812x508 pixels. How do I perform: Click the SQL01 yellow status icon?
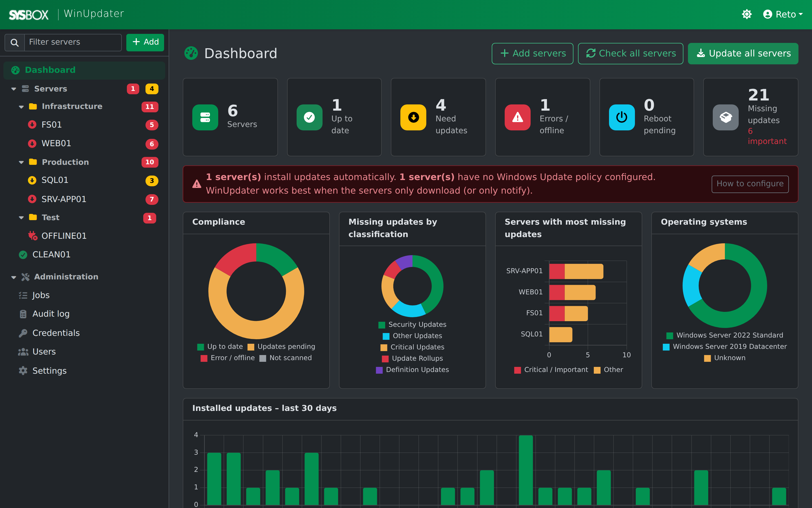32,180
